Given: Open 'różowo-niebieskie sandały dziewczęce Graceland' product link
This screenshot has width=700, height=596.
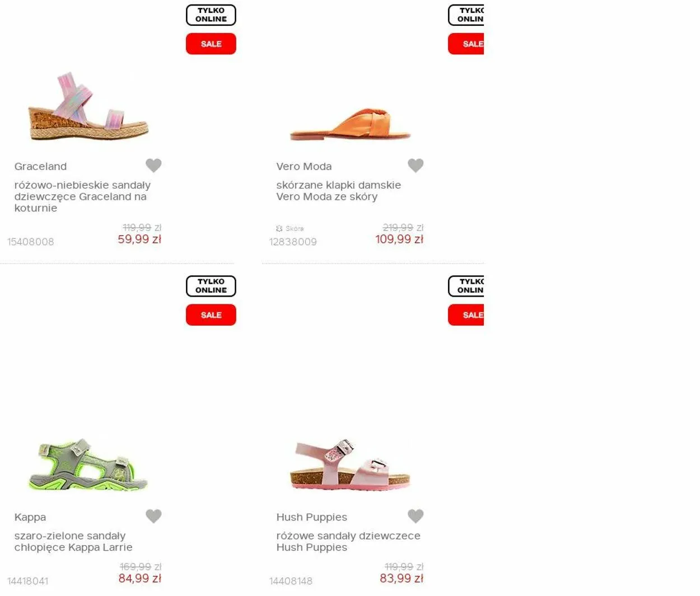Looking at the screenshot, I should click(82, 196).
